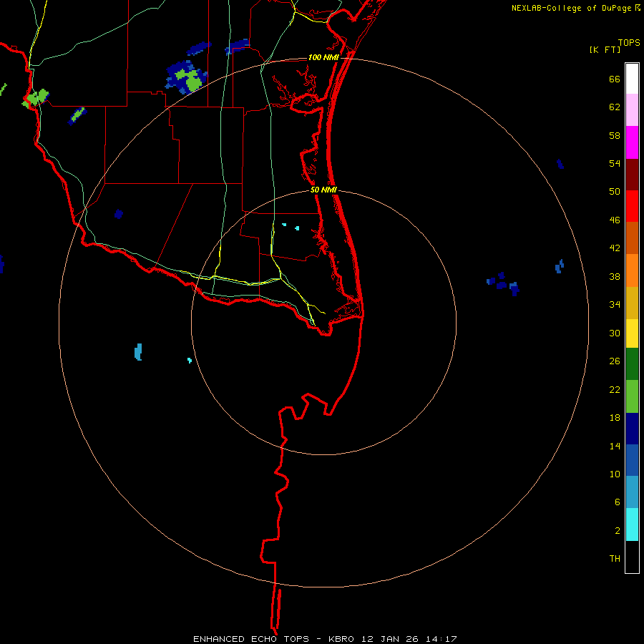The height and width of the screenshot is (644, 644).
Task: Click the "100 NMI" range ring label
Action: coord(323,57)
